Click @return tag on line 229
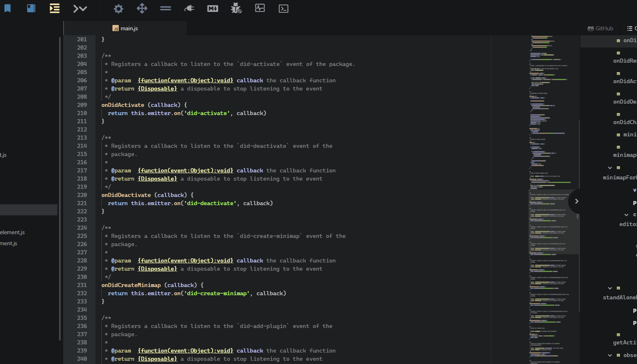Screen dimensions: 637x364 [123, 269]
